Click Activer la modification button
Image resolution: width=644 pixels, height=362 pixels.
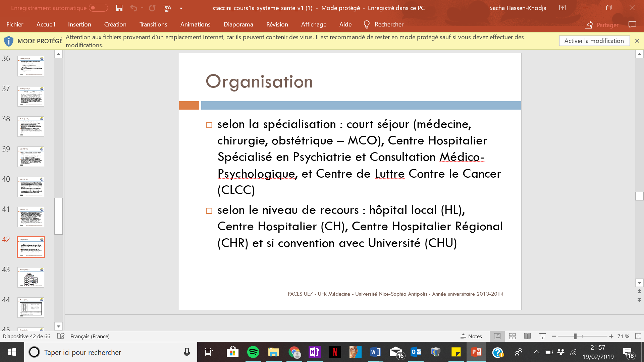tap(594, 41)
